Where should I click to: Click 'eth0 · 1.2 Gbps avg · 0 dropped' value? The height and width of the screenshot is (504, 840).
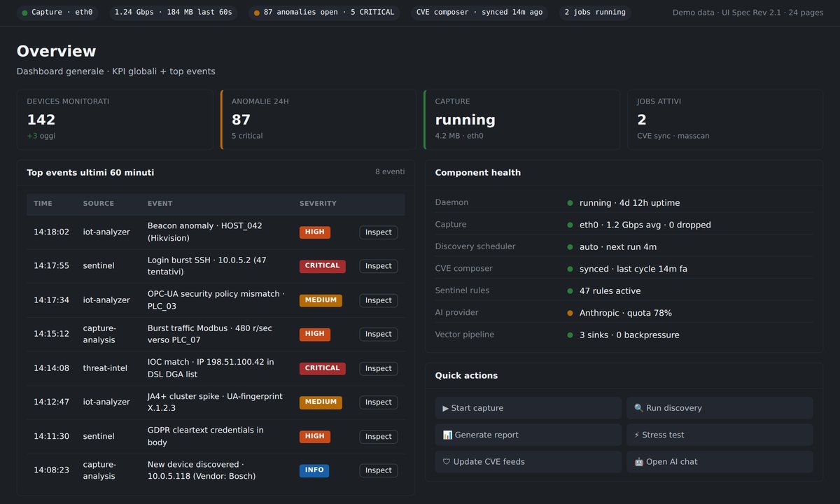[x=645, y=225]
